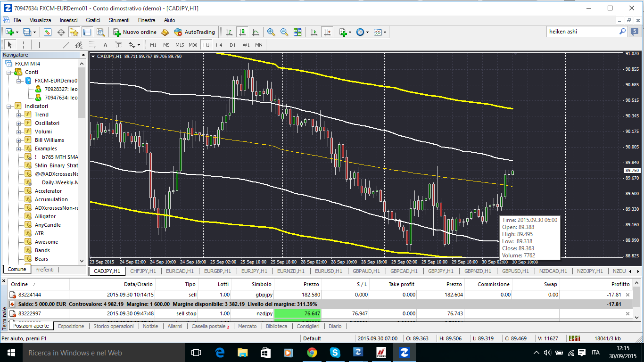
Task: Switch timeframe to M15
Action: click(x=180, y=45)
